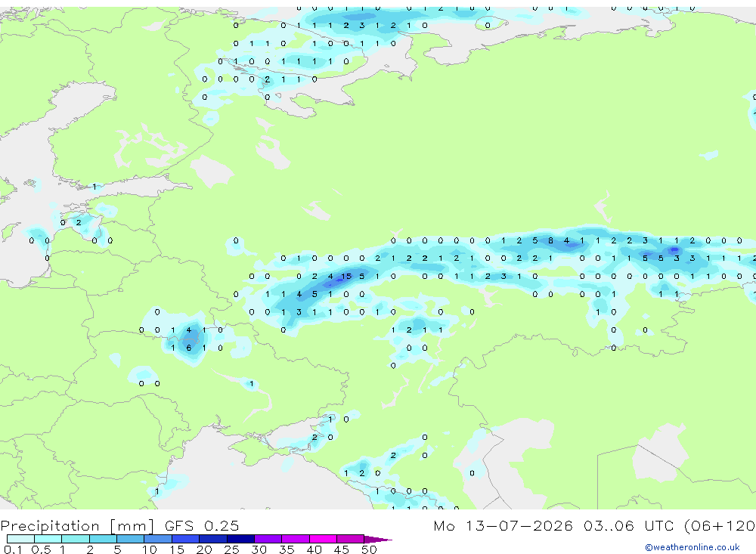
Task: Pick the 25–30 mm navy legend swatch
Action: pyautogui.click(x=240, y=539)
